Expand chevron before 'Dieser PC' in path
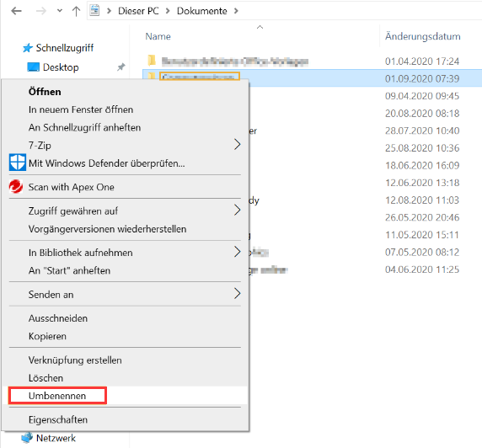 [109, 11]
